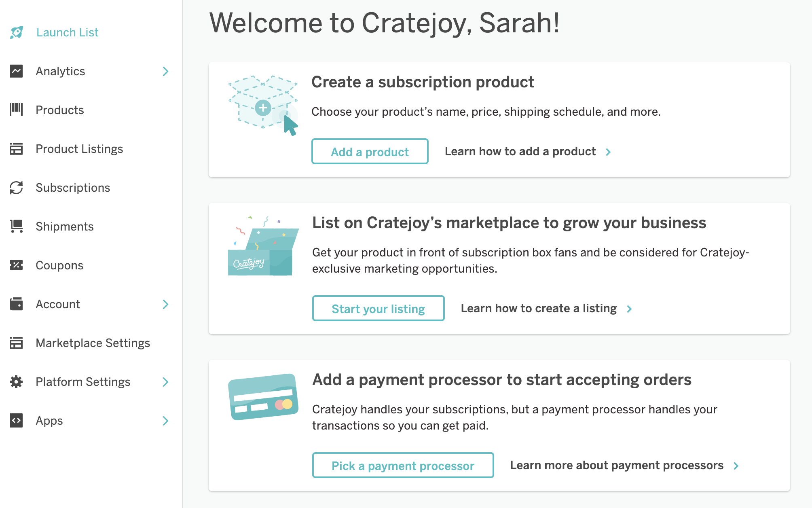Click the Coupons percent ticket icon

click(16, 265)
